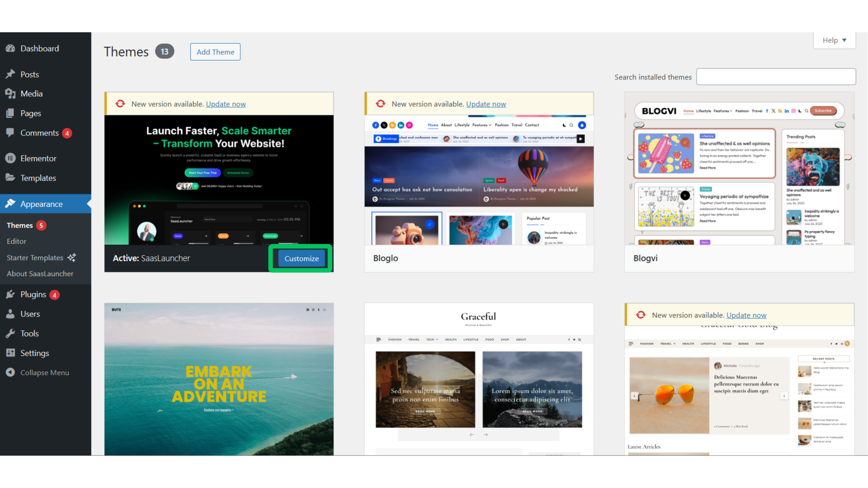Click the Settings sliders icon
Viewport: 868px width, 488px height.
tap(11, 353)
